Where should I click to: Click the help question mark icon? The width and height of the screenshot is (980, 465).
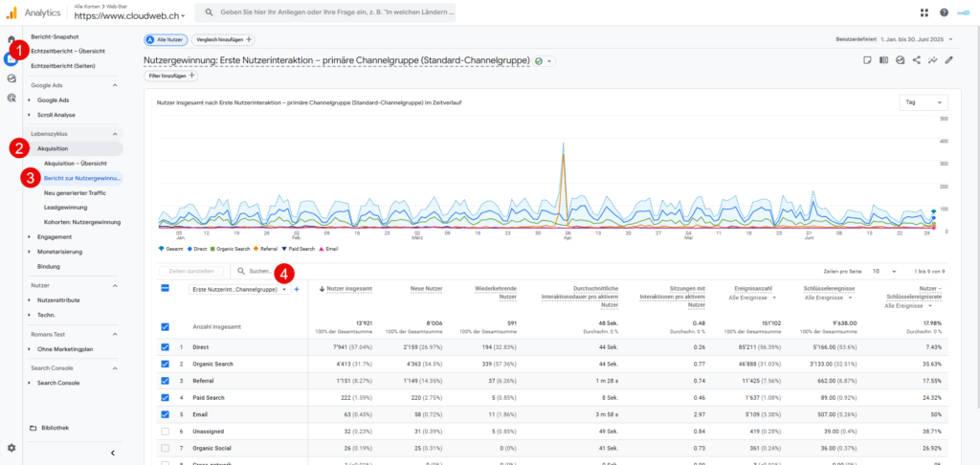[944, 12]
